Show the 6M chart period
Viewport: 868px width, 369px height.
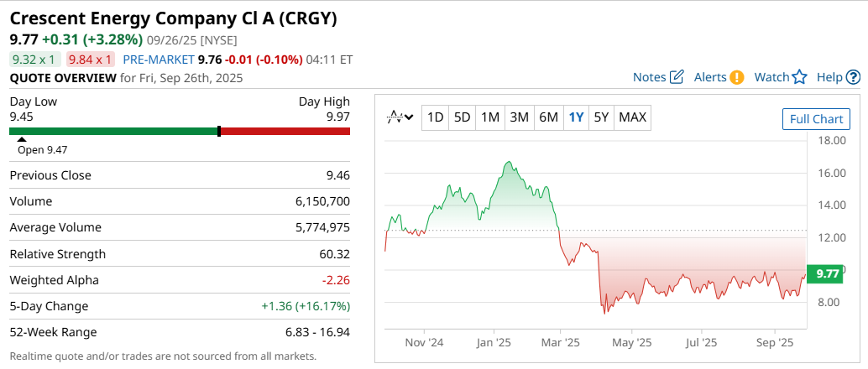pos(548,117)
